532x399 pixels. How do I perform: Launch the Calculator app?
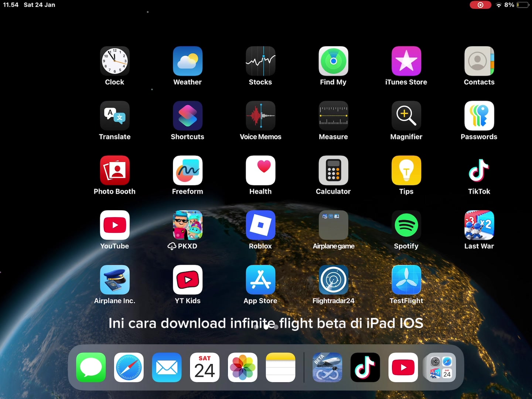point(333,170)
